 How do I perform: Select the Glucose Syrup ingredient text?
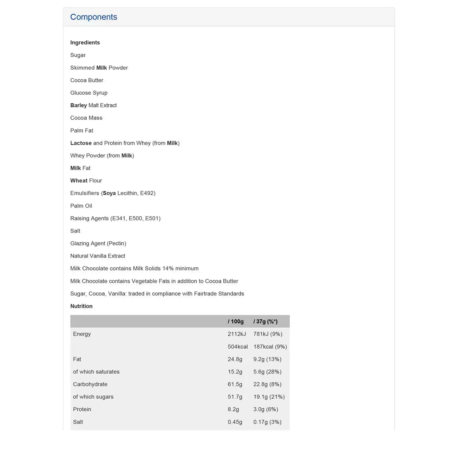coord(89,93)
